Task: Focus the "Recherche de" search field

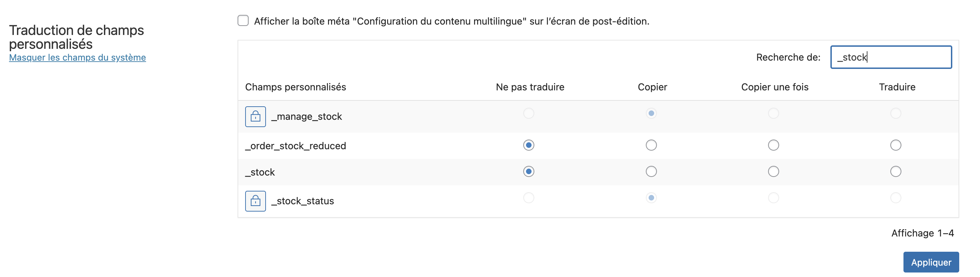Action: coord(891,57)
